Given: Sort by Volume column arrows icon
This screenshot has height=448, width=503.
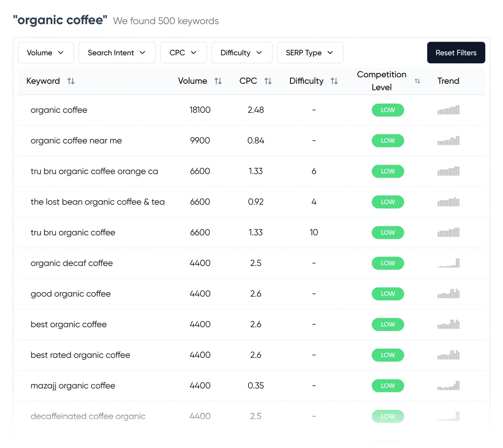Looking at the screenshot, I should click(x=218, y=81).
